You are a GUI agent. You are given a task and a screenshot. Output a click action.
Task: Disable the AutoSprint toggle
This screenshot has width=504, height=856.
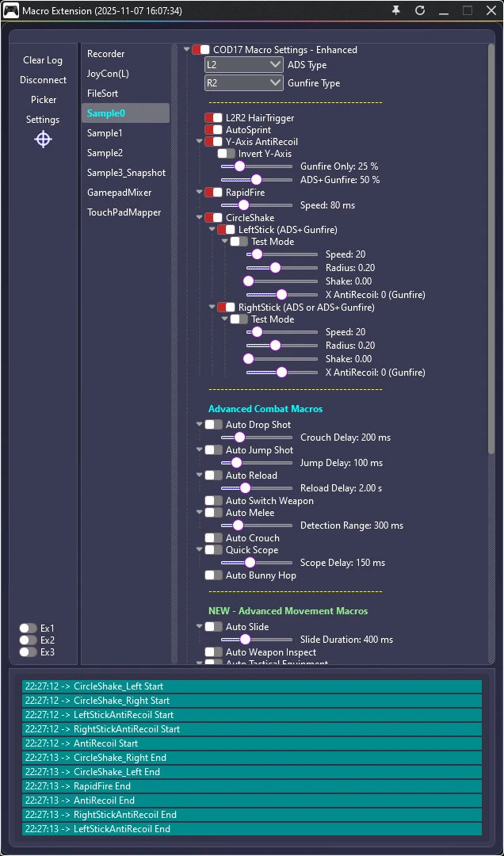[x=214, y=130]
